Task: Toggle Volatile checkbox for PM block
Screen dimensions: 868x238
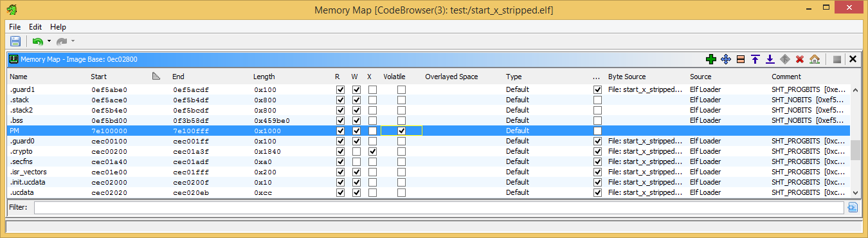Action: coord(401,131)
